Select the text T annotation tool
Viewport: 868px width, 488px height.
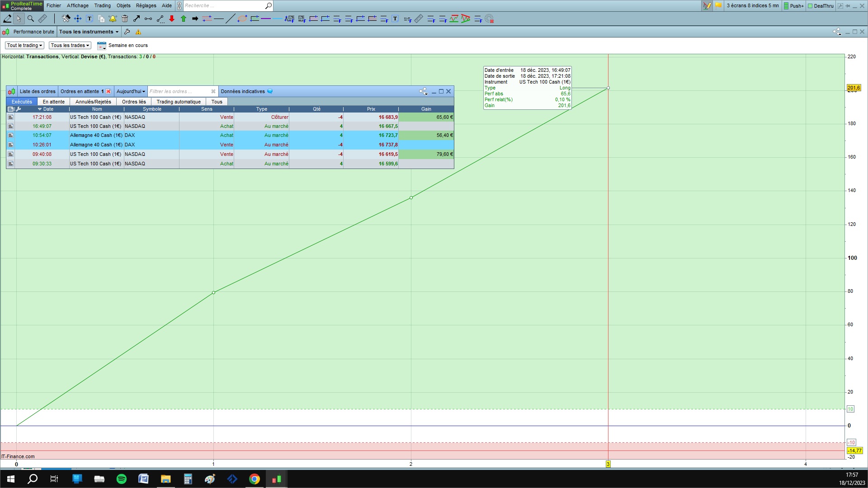(x=90, y=19)
